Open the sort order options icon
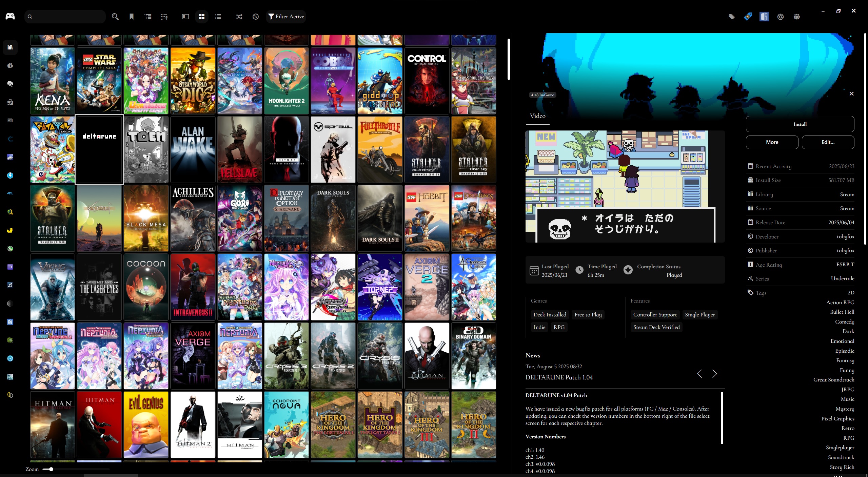Screen dimensions: 868x477 [x=164, y=16]
